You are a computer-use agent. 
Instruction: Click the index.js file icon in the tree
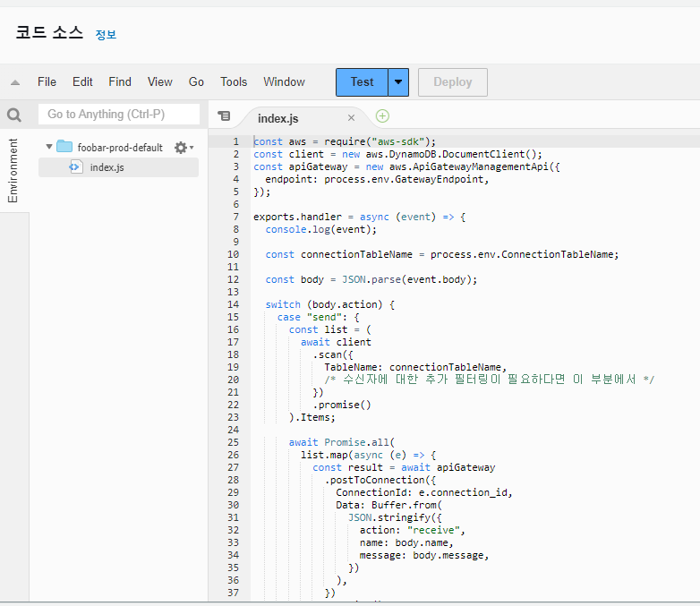(76, 167)
